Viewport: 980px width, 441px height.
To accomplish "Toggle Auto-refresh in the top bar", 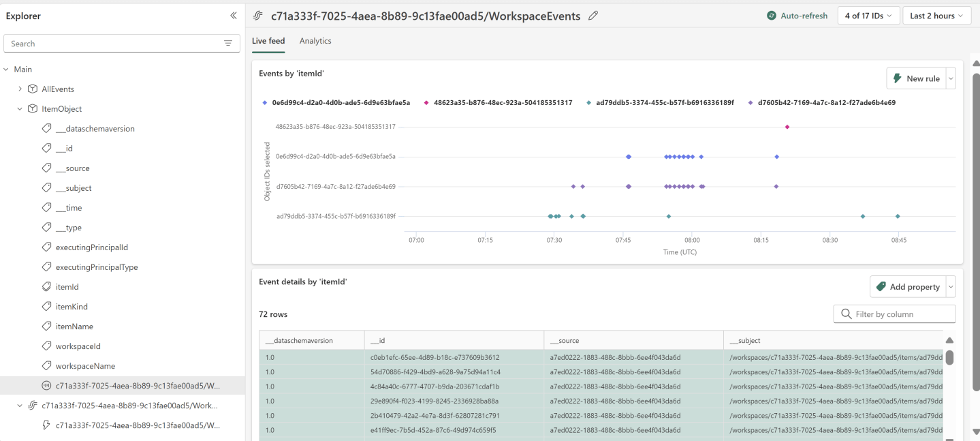I will click(x=796, y=15).
